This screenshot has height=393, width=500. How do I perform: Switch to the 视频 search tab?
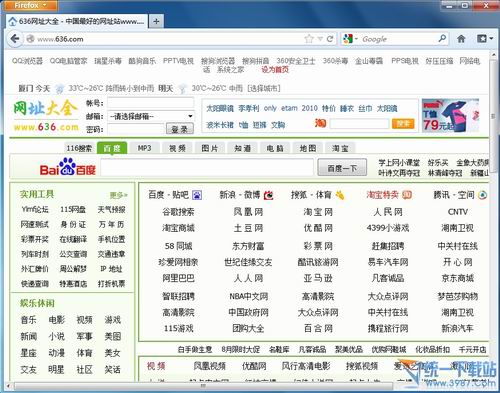coord(177,148)
